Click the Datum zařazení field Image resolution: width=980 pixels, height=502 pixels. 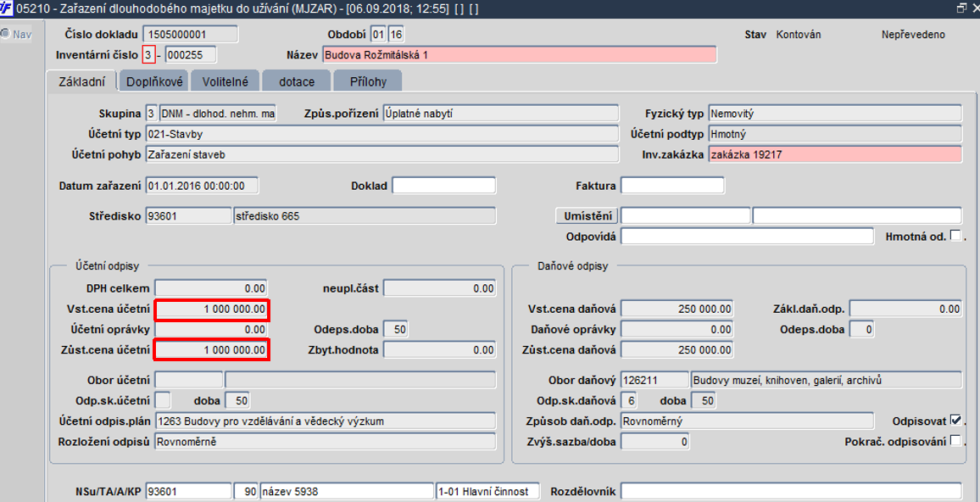[202, 186]
